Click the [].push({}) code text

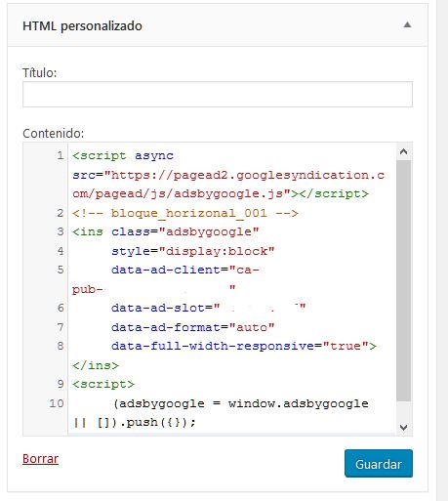[x=146, y=423]
